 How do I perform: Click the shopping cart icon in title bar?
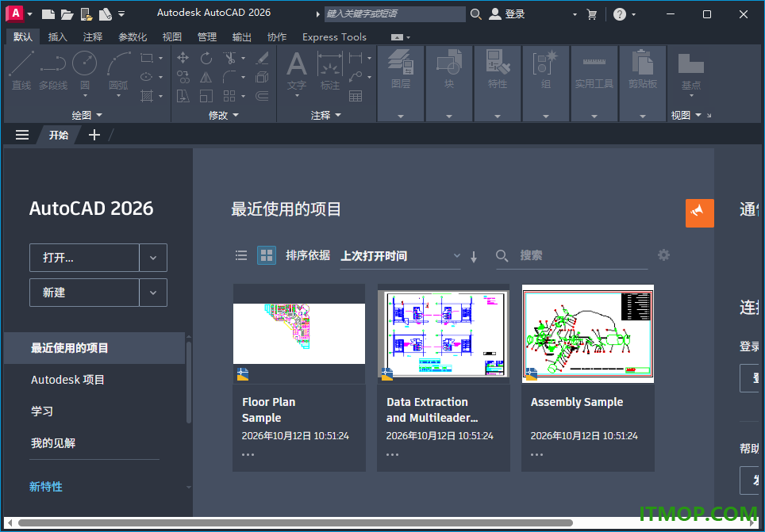592,14
